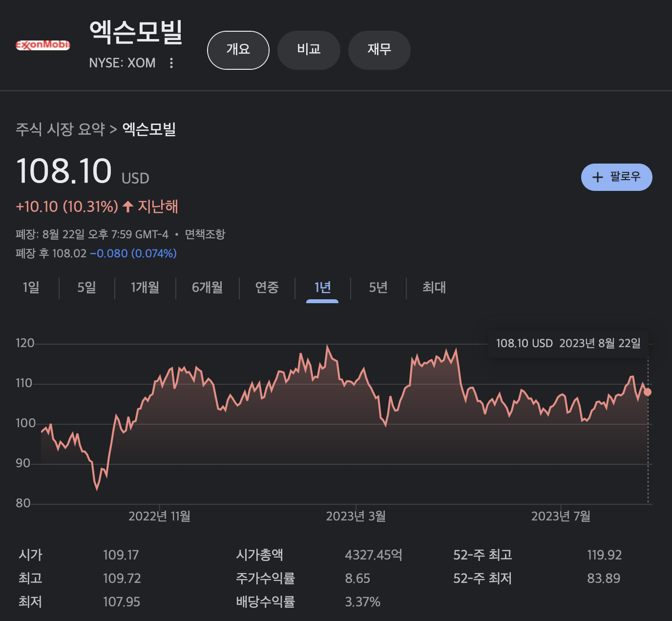This screenshot has height=621, width=672.
Task: Click the 엑슨모빌 page title
Action: pyautogui.click(x=136, y=32)
